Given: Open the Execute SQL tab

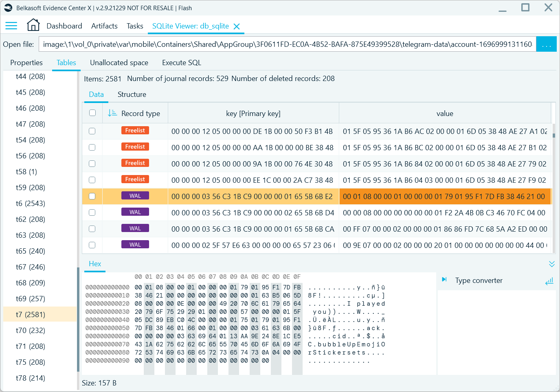Looking at the screenshot, I should tap(181, 63).
